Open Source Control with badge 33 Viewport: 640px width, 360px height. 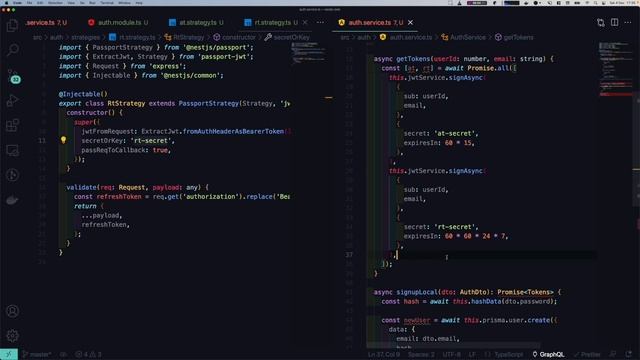click(13, 76)
